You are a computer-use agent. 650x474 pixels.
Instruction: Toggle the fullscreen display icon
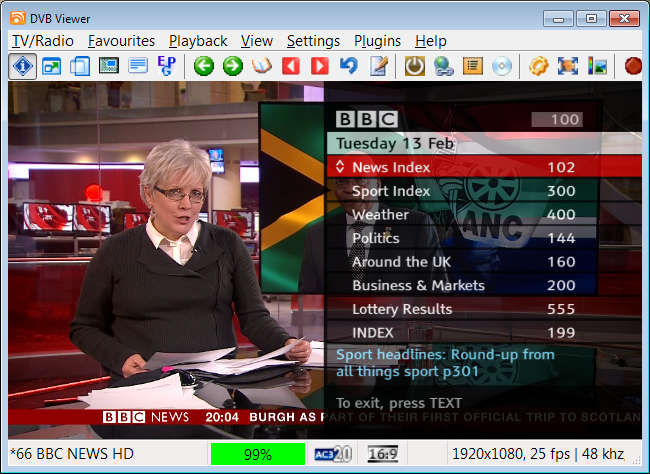click(x=568, y=66)
